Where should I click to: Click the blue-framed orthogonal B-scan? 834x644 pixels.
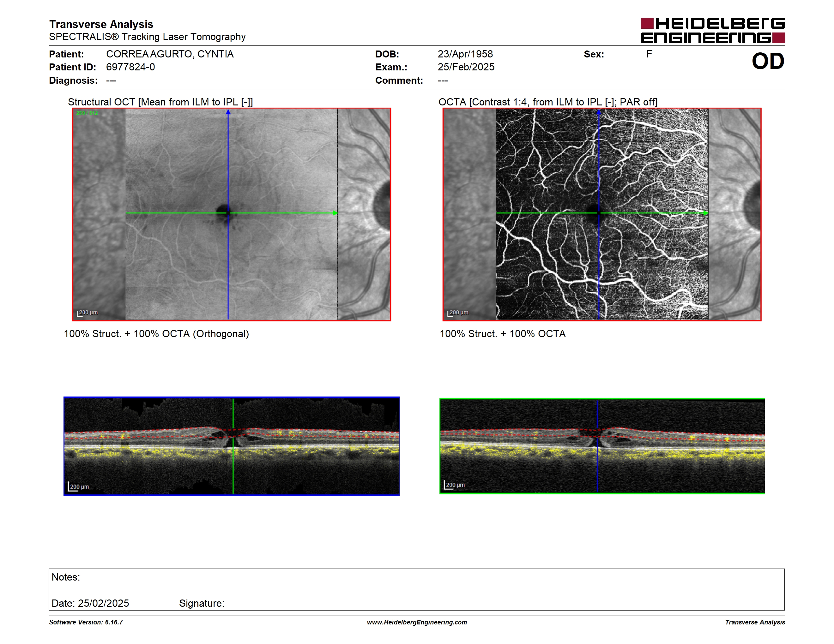(232, 446)
